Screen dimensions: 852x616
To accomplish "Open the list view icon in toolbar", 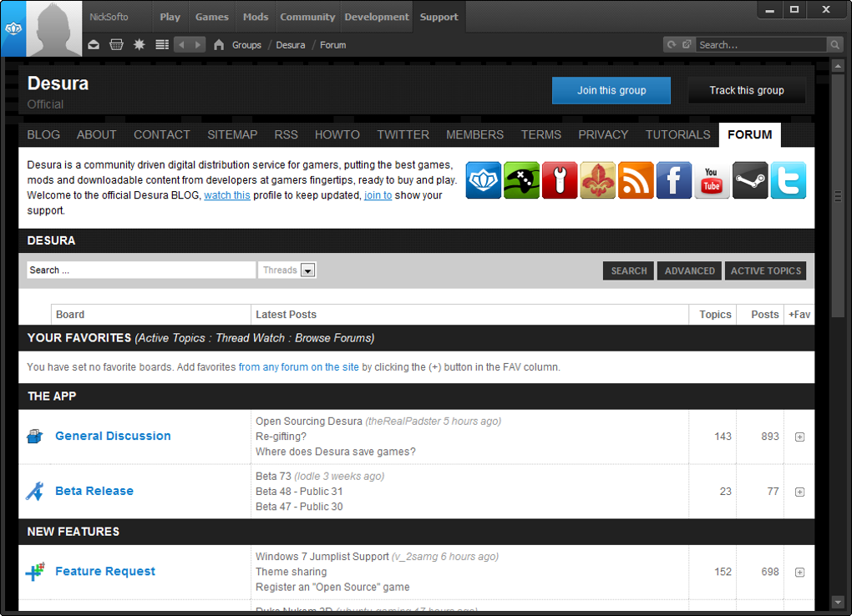I will (162, 44).
